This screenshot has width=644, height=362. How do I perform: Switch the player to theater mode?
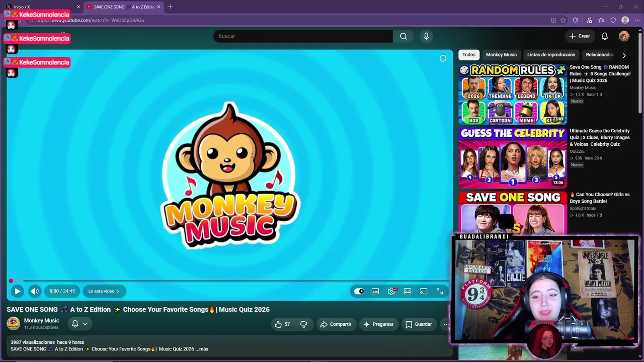(408, 291)
